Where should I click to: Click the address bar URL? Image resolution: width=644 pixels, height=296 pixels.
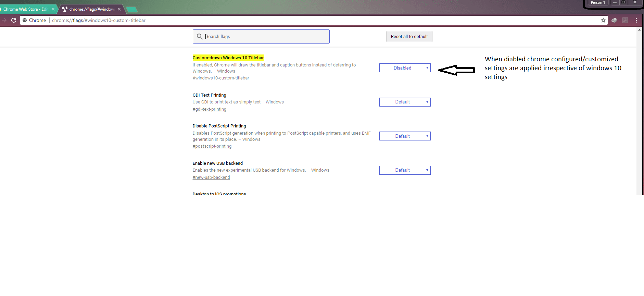99,20
